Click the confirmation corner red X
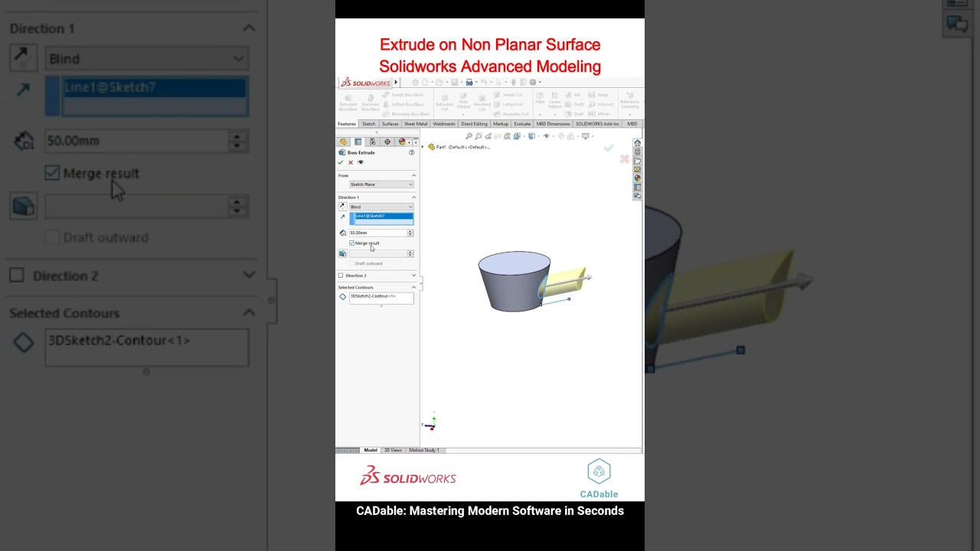Image resolution: width=980 pixels, height=551 pixels. 624,159
